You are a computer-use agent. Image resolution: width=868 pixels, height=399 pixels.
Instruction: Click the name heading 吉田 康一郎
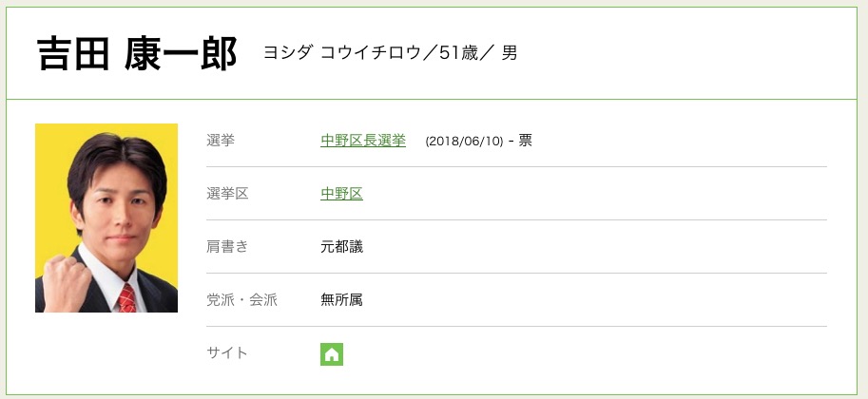136,53
